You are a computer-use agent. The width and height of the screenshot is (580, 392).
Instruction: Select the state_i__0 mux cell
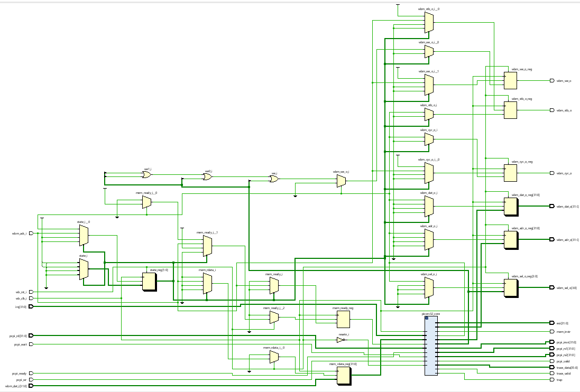point(84,235)
